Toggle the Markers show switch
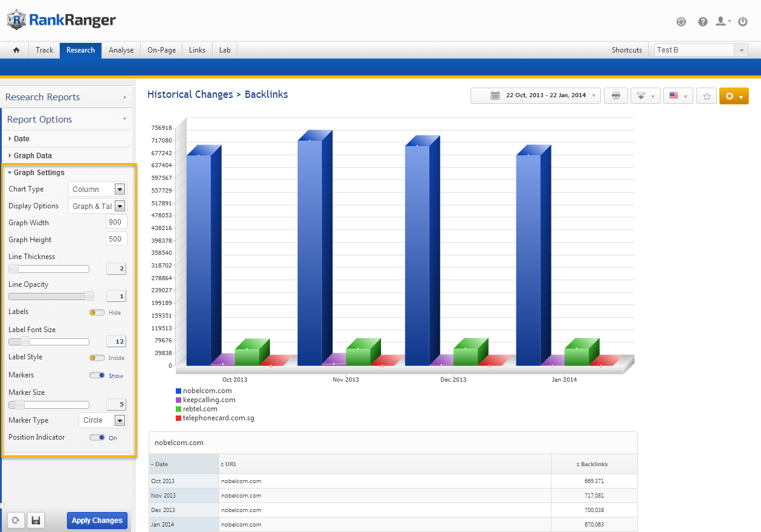 tap(97, 376)
